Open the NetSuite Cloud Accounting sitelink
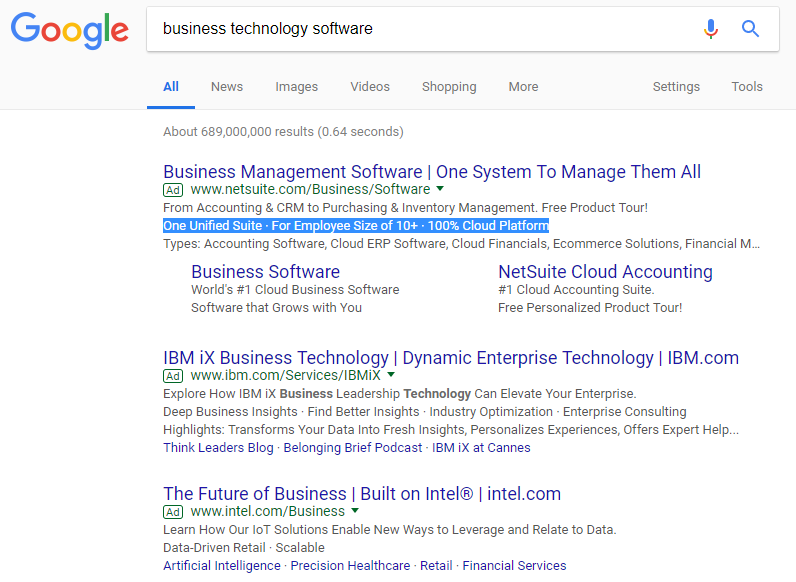The height and width of the screenshot is (582, 796). point(605,272)
